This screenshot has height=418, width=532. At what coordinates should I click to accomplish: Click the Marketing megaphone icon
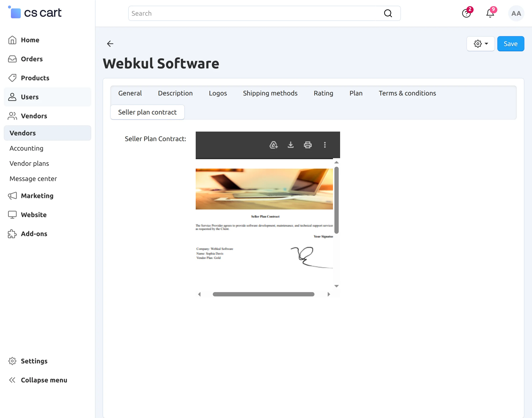pyautogui.click(x=12, y=196)
